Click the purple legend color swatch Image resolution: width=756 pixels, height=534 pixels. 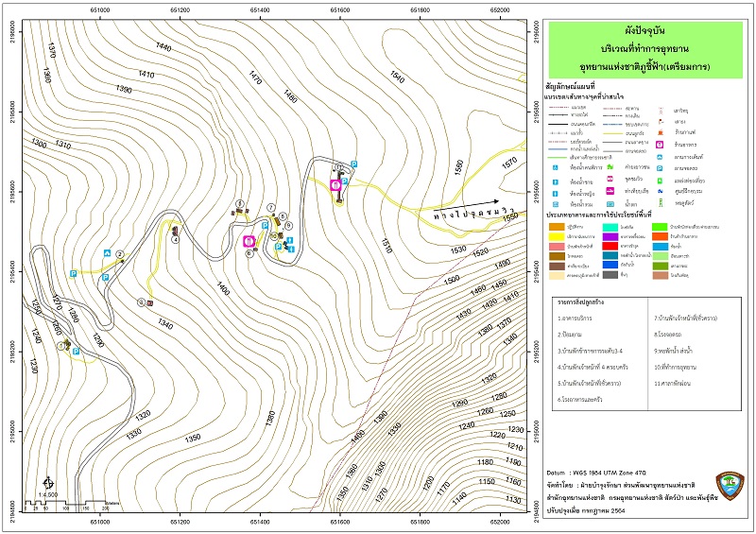point(610,236)
